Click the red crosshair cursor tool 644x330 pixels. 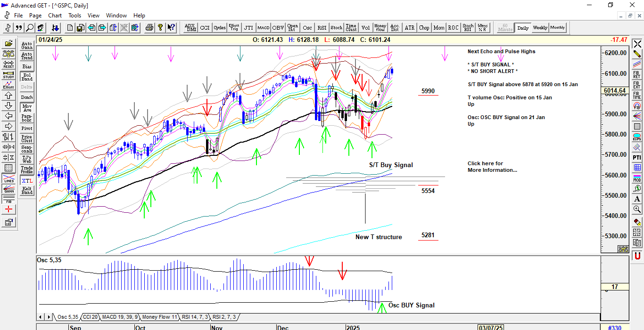pos(8,209)
